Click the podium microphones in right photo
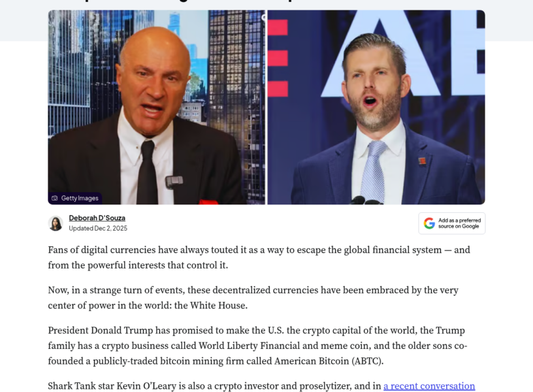The image size is (533, 392). click(x=367, y=201)
